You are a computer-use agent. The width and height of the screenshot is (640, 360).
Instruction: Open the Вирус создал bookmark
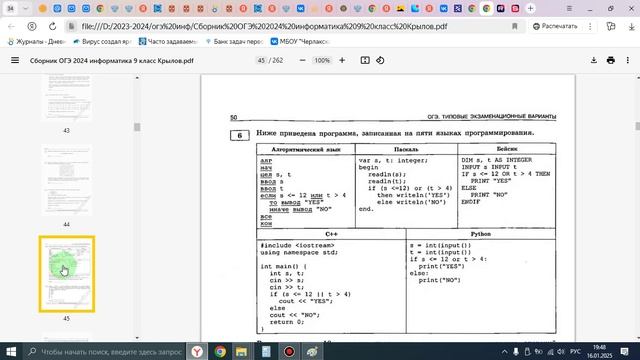click(x=102, y=41)
